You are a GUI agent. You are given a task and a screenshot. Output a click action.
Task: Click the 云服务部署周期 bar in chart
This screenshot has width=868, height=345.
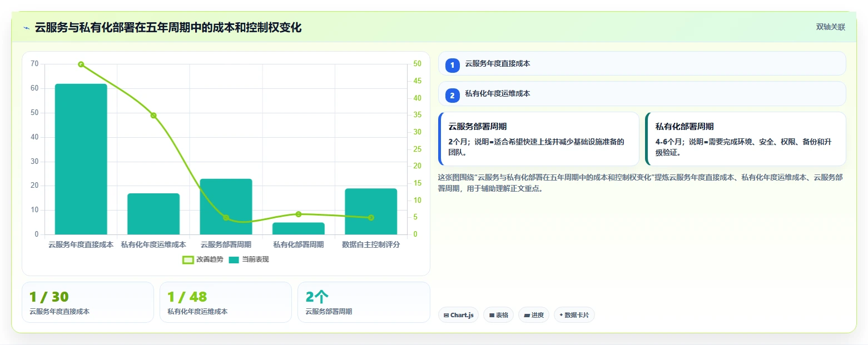[x=226, y=207]
